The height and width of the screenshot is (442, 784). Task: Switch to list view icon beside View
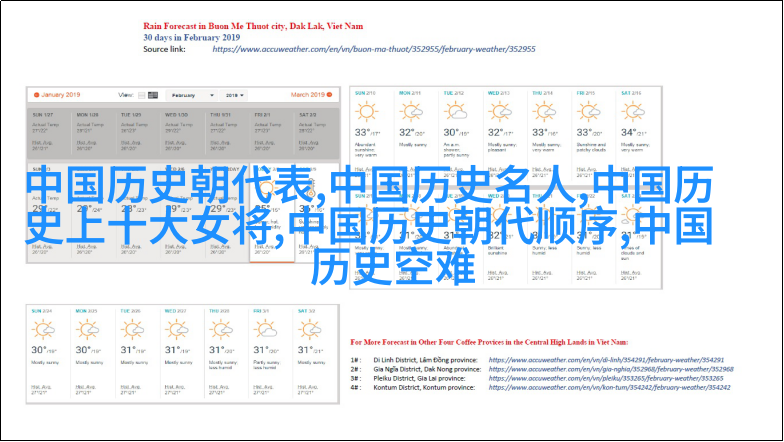coord(142,95)
